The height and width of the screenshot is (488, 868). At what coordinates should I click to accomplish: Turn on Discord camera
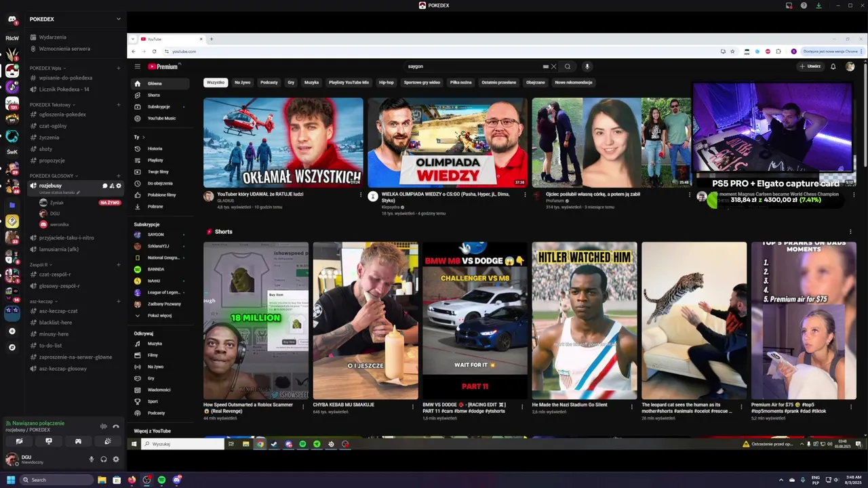[20, 441]
